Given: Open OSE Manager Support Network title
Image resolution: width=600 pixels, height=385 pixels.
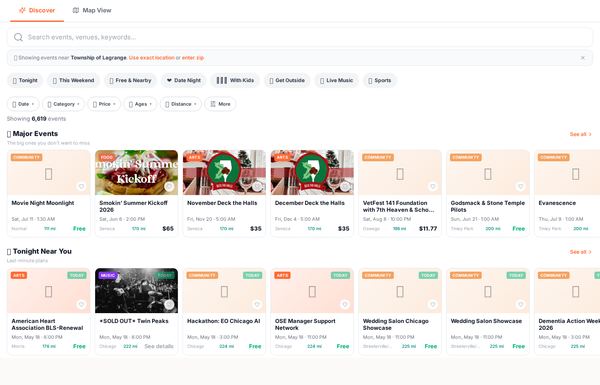Looking at the screenshot, I should click(x=305, y=324).
